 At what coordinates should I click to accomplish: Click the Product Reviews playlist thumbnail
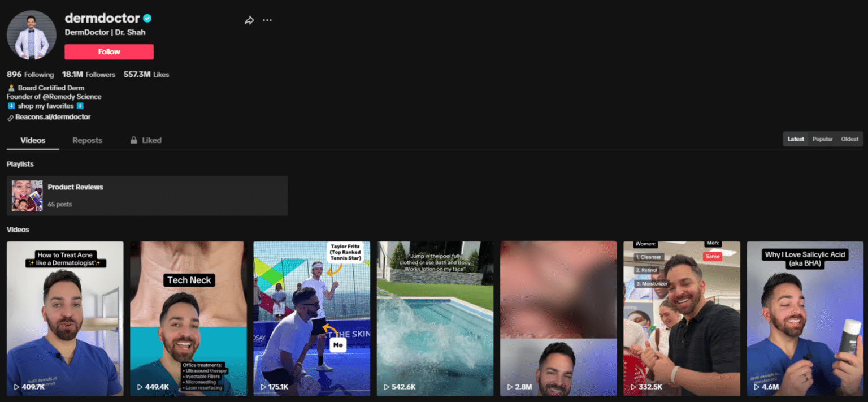27,196
